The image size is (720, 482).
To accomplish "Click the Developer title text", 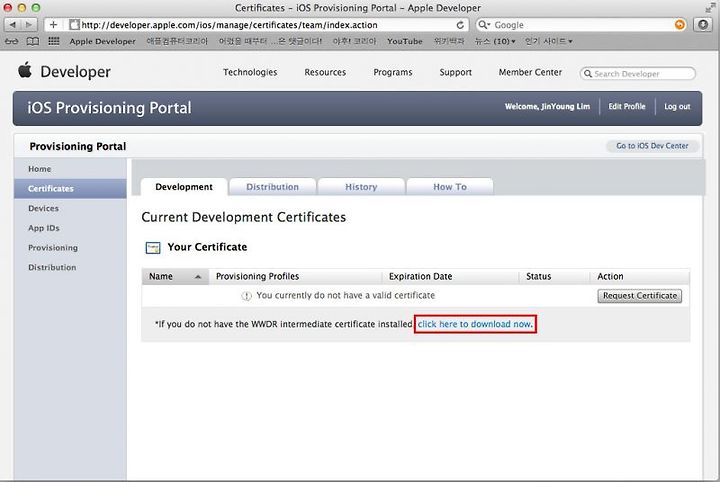I will point(75,72).
